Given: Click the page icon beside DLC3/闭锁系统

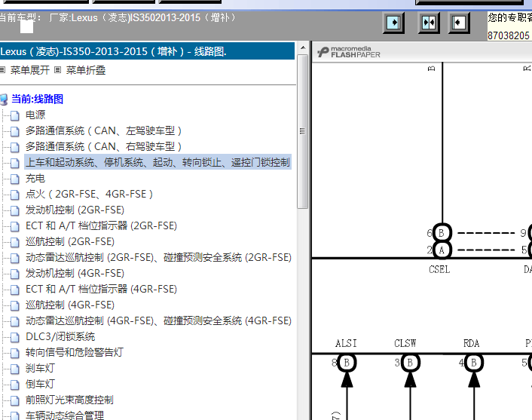Looking at the screenshot, I should coord(14,338).
